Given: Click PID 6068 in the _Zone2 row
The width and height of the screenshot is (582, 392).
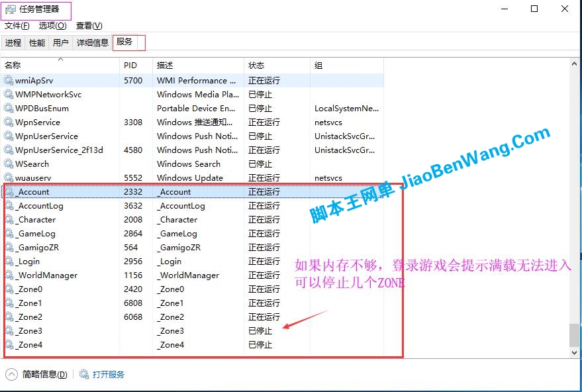Looking at the screenshot, I should [133, 317].
